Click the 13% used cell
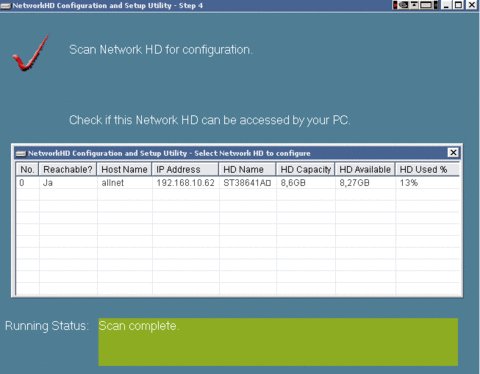Screen dimensions: 480x374 click(428, 183)
